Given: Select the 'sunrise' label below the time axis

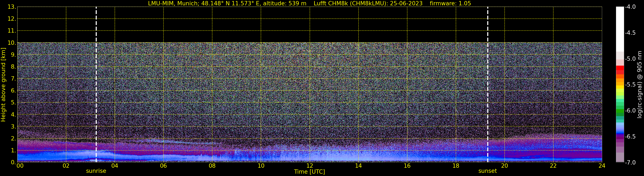Looking at the screenshot, I should [96, 171].
